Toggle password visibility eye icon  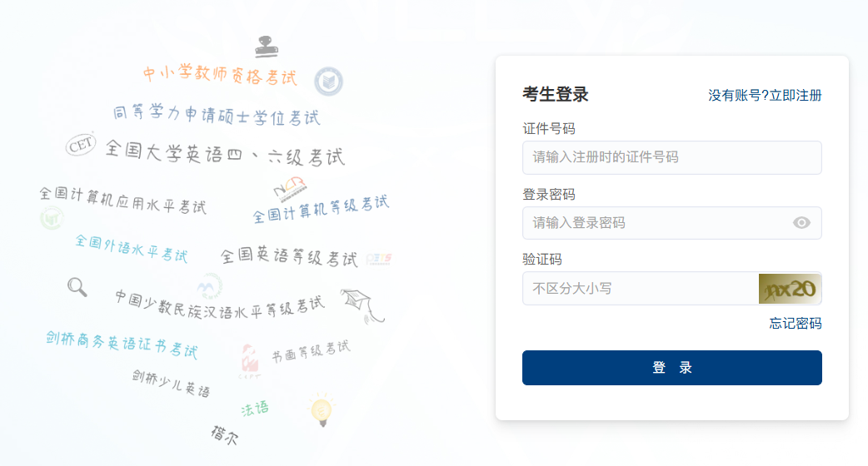pyautogui.click(x=801, y=223)
